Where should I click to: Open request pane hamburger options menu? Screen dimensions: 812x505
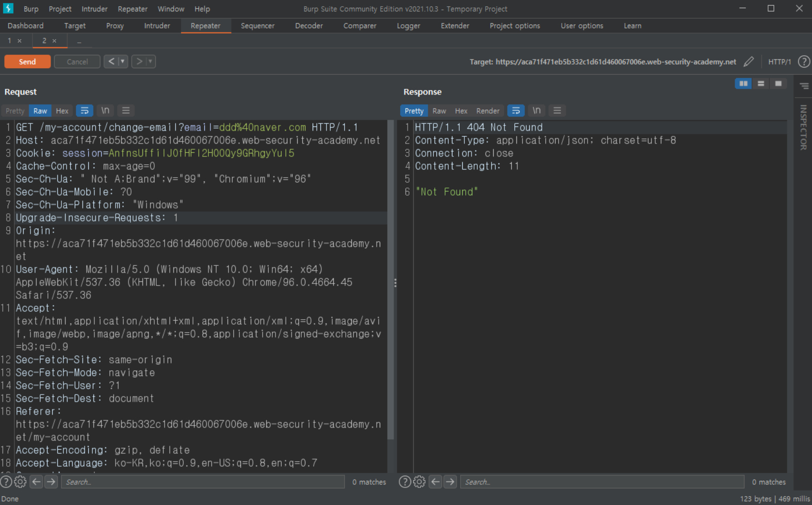[x=126, y=111]
